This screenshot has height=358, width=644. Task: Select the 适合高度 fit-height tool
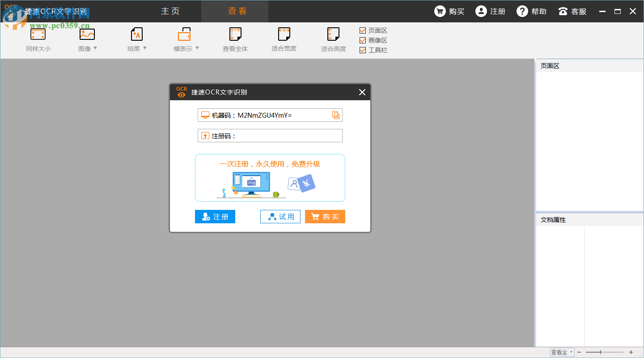(x=333, y=40)
